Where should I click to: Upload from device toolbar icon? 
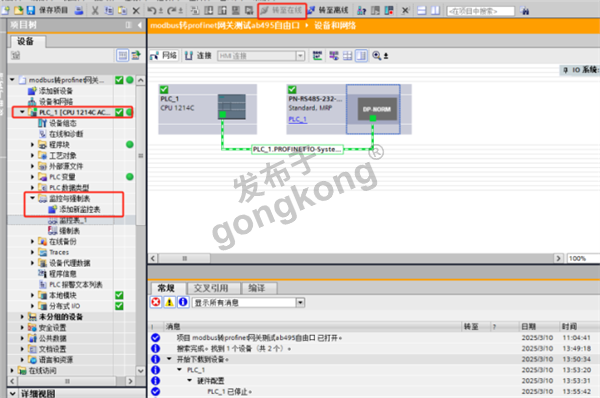(x=222, y=10)
